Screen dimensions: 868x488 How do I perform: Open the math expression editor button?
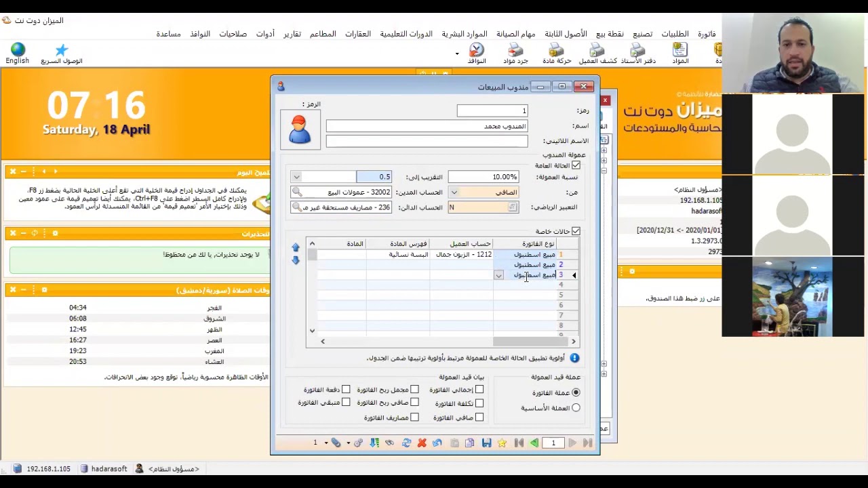pyautogui.click(x=513, y=207)
